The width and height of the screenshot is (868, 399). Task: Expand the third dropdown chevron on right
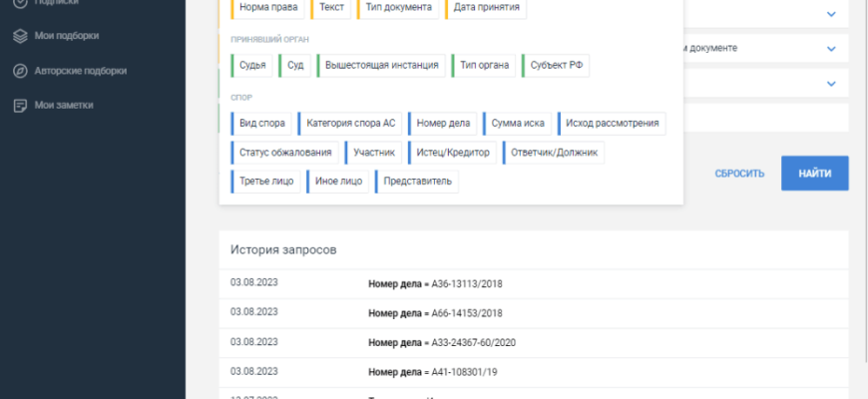coord(830,83)
